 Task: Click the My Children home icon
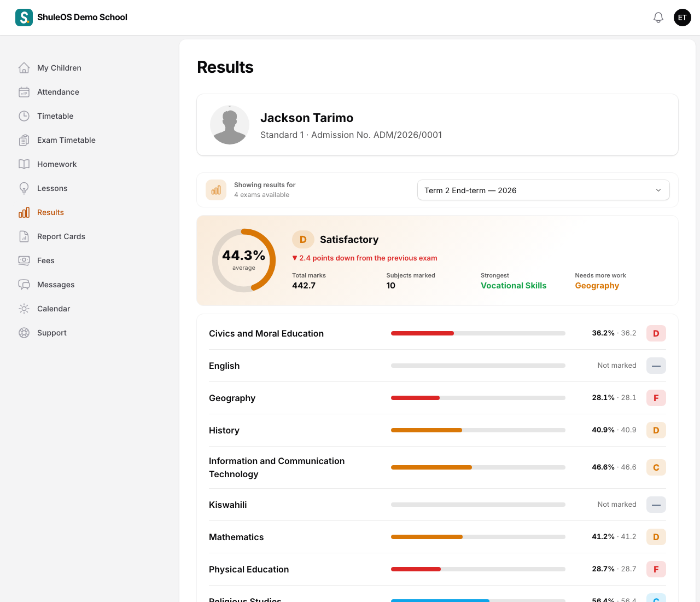pos(24,68)
